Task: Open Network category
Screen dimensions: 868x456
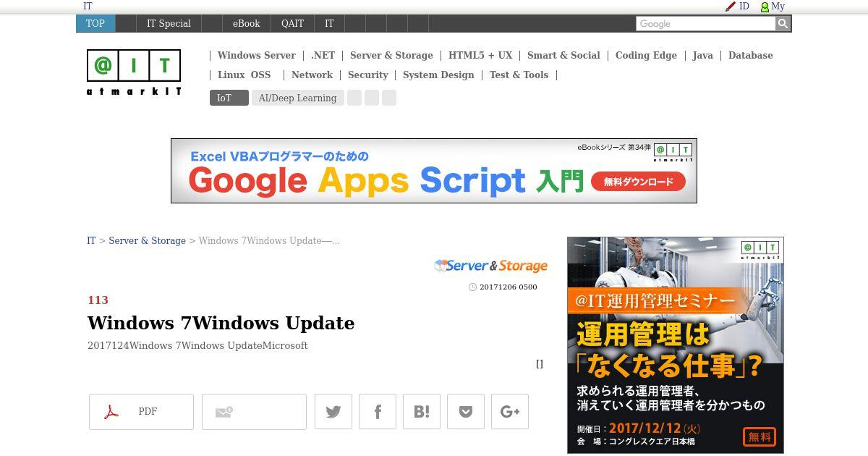Action: [x=312, y=75]
